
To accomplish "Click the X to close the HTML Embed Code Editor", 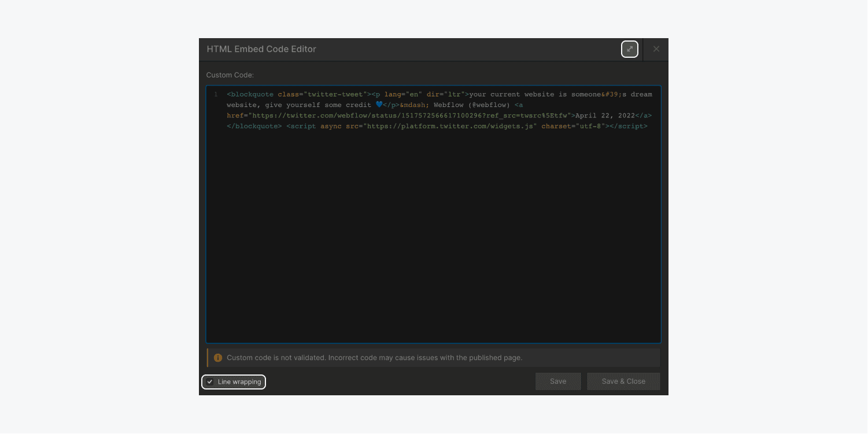I will 656,49.
